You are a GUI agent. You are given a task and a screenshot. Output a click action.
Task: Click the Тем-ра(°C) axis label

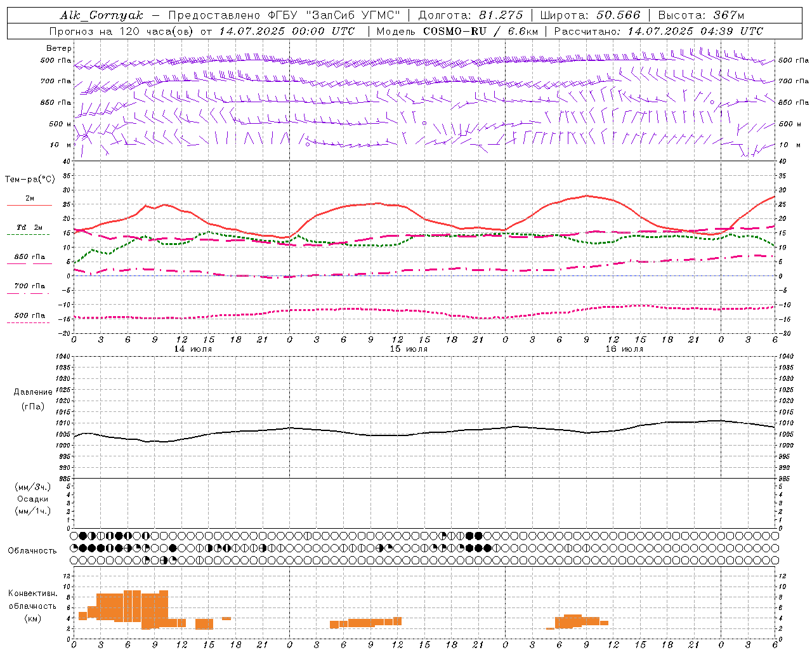pyautogui.click(x=30, y=180)
